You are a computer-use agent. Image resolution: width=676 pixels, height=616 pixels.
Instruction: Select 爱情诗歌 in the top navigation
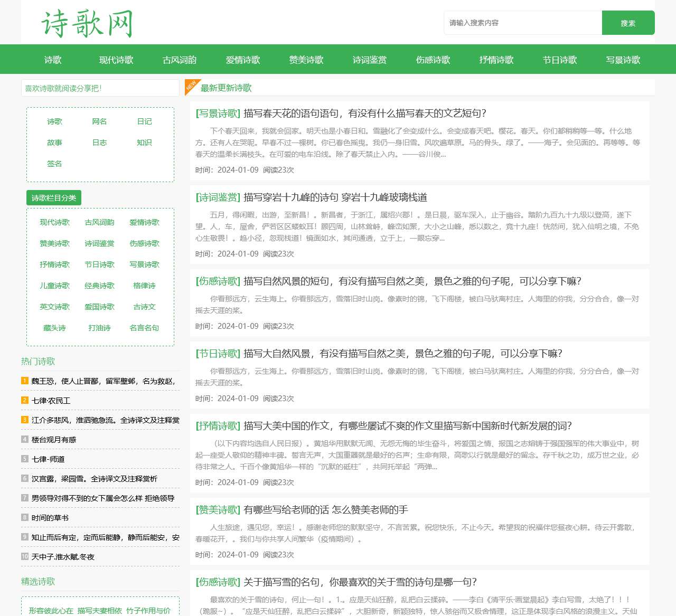coord(243,60)
